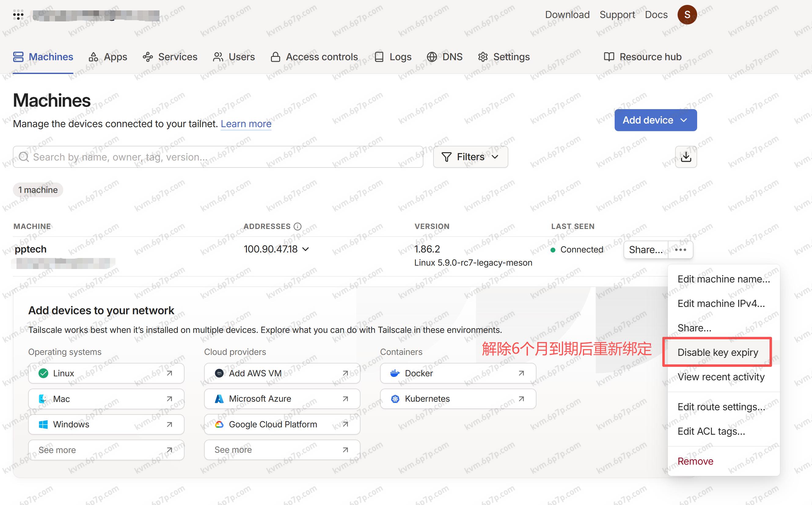Select Disable key expiry menu item
The width and height of the screenshot is (812, 505).
[x=718, y=352]
